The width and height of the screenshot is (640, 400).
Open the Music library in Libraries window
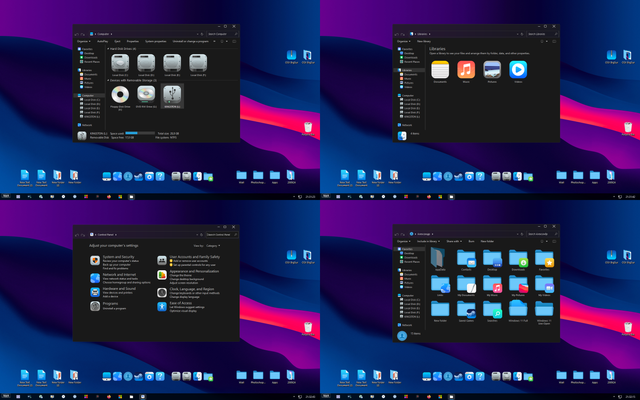[x=466, y=69]
